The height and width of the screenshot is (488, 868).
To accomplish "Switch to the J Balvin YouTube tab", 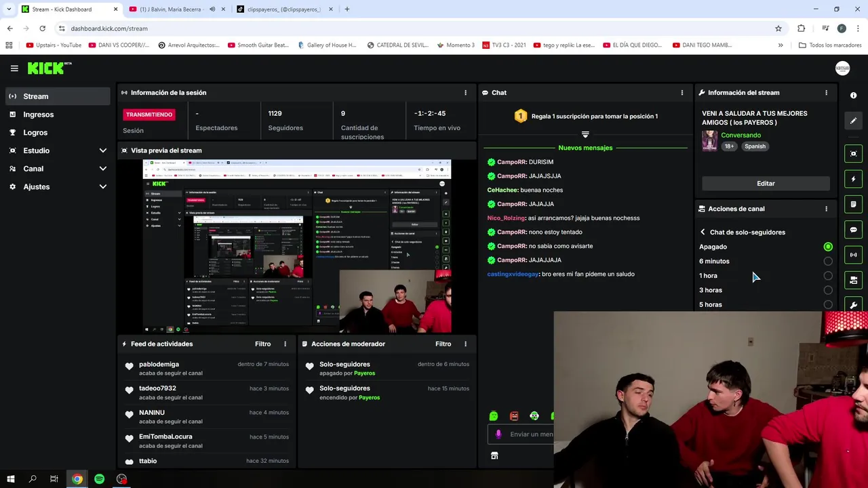I will [x=176, y=9].
